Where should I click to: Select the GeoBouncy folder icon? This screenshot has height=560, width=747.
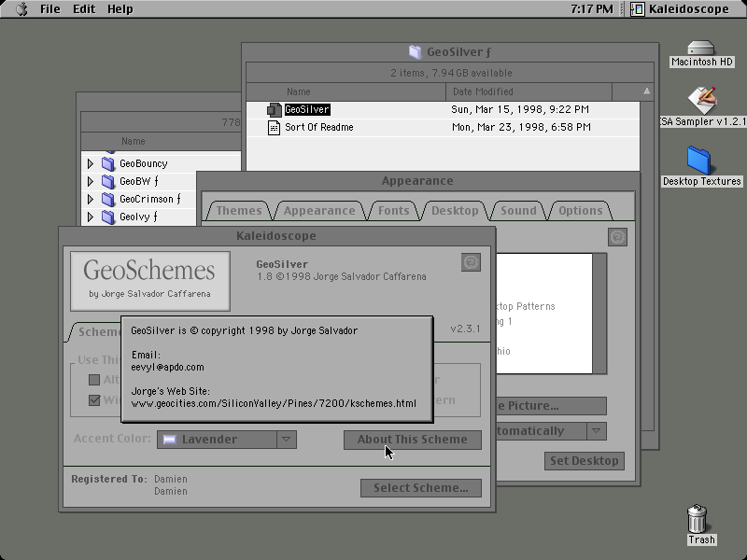[108, 164]
